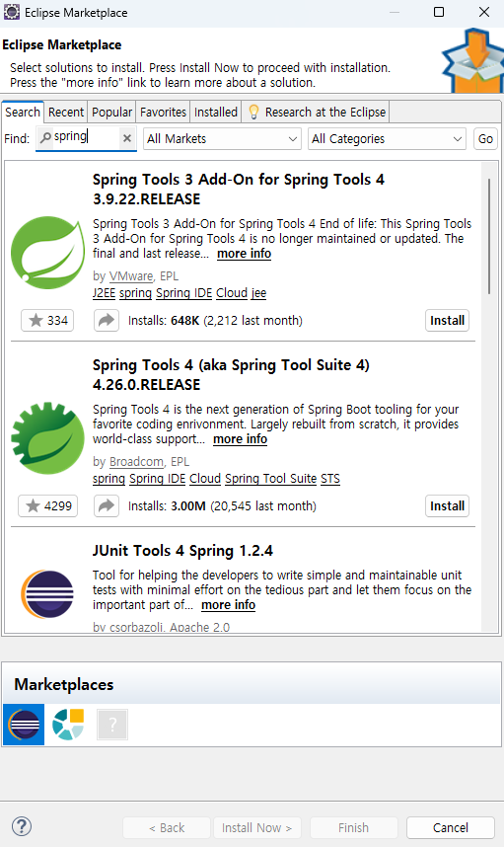Click the Finish button
Screen dimensions: 504x847
coord(353,827)
